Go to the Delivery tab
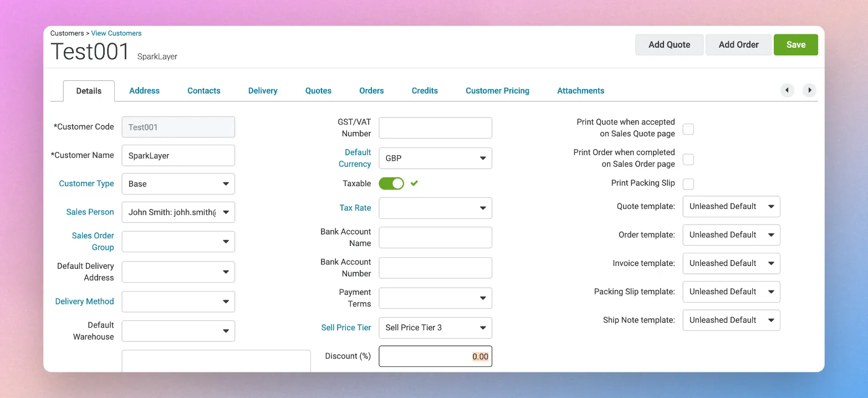The image size is (868, 398). click(x=263, y=91)
